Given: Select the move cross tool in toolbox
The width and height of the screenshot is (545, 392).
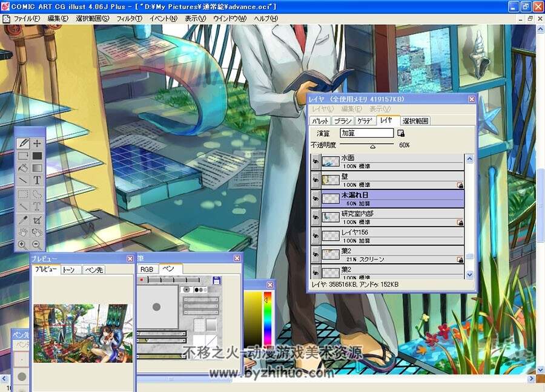Looking at the screenshot, I should pos(37,143).
